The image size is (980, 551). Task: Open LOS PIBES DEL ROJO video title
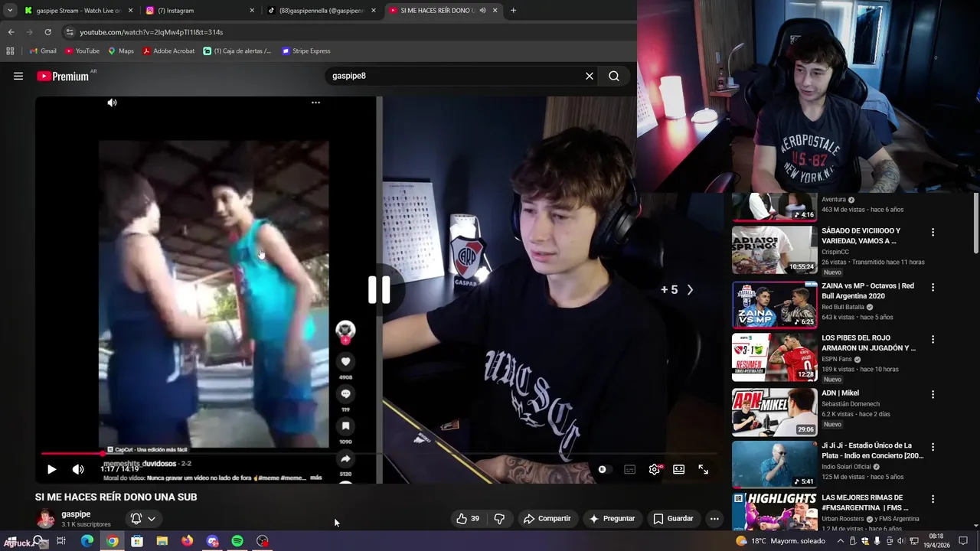(868, 343)
